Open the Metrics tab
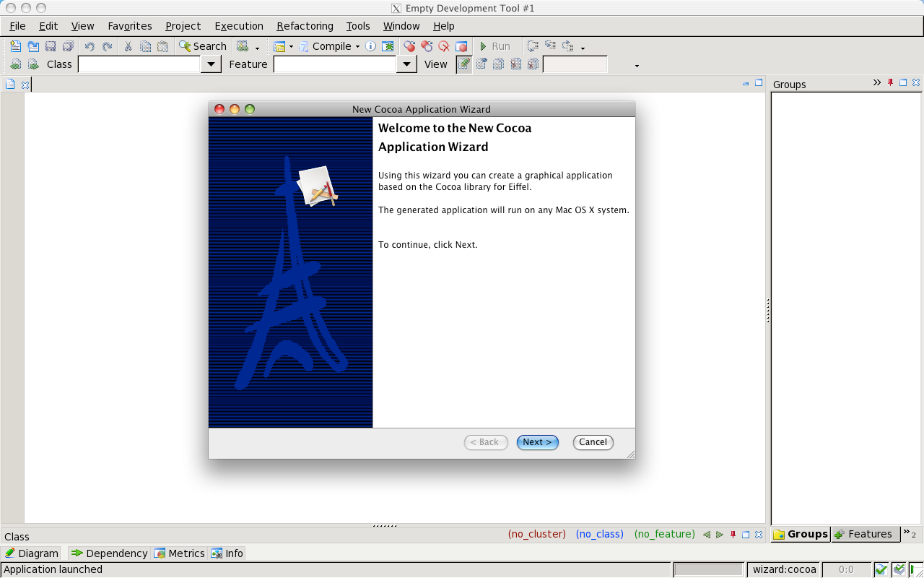 (x=180, y=553)
